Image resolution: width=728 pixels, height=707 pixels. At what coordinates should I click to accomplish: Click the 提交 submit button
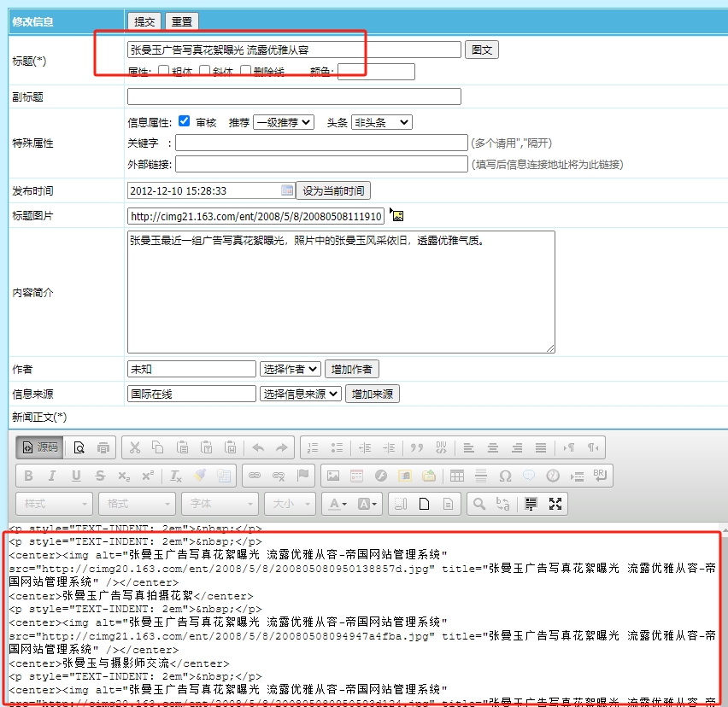point(144,21)
